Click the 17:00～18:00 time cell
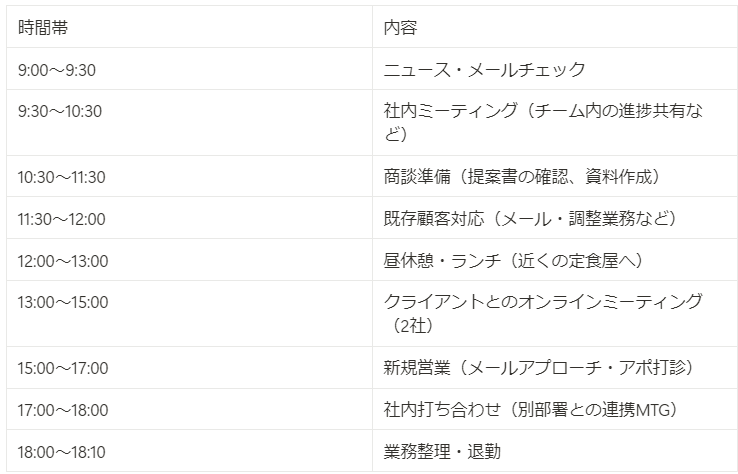The image size is (738, 474). (189, 409)
